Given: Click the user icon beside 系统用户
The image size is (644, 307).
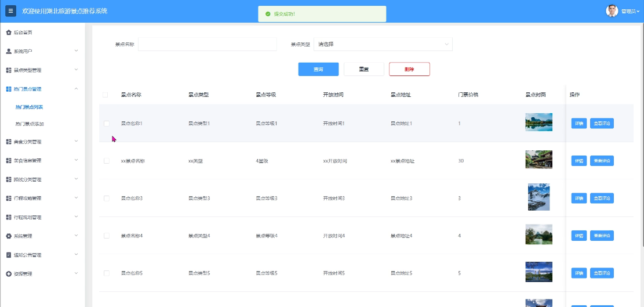Looking at the screenshot, I should click(x=9, y=52).
